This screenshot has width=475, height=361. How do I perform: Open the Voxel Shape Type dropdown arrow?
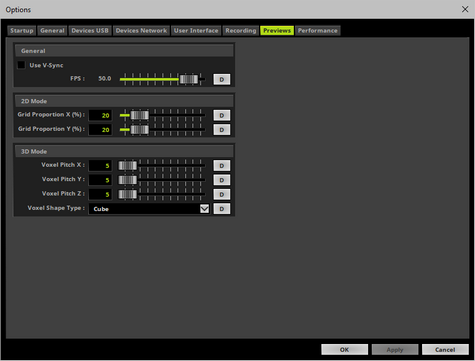204,209
